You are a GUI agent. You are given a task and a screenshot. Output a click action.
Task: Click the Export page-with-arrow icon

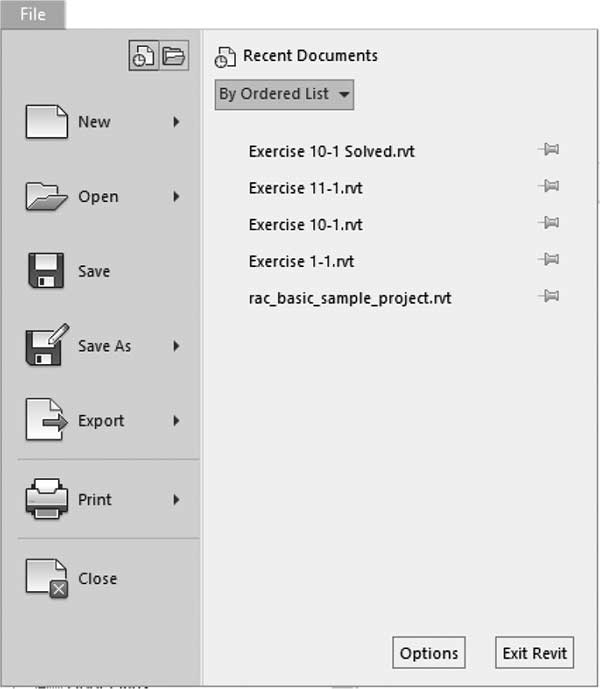click(x=47, y=420)
